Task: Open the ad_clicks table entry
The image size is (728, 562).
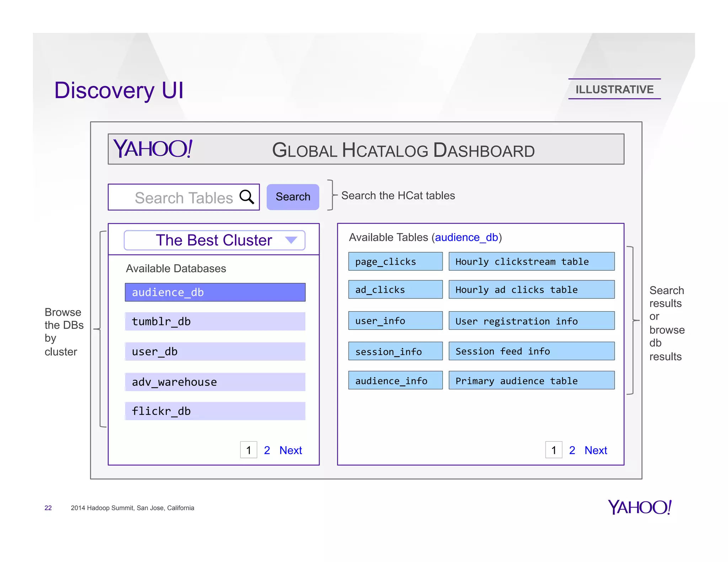Action: point(395,290)
